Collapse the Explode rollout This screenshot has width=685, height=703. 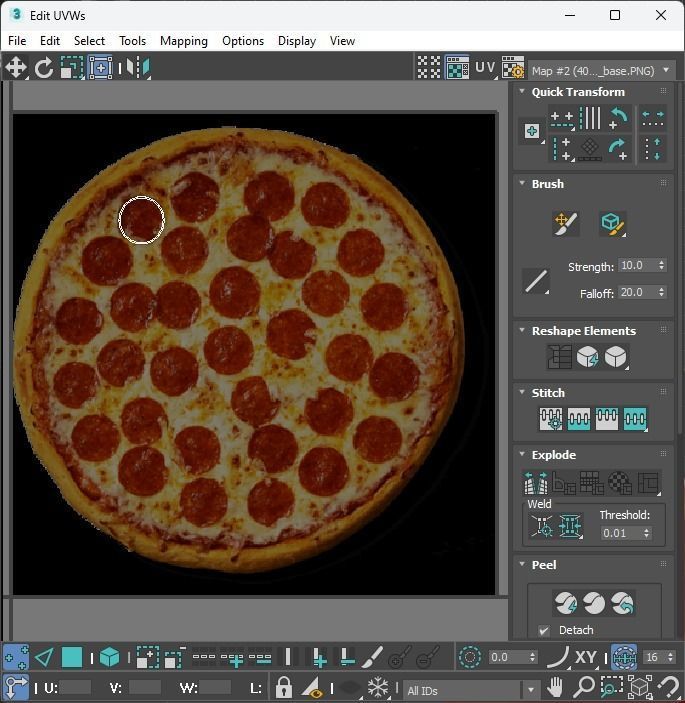(522, 454)
